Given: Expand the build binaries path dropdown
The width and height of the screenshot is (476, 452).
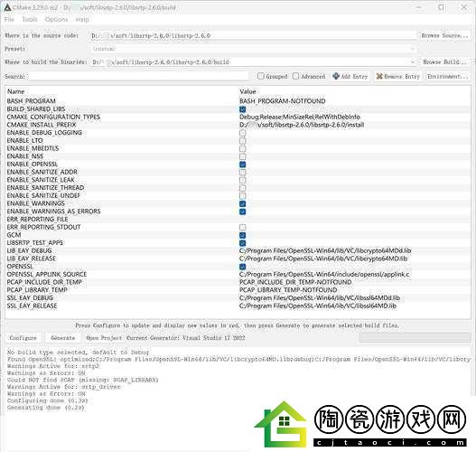Looking at the screenshot, I should (412, 62).
